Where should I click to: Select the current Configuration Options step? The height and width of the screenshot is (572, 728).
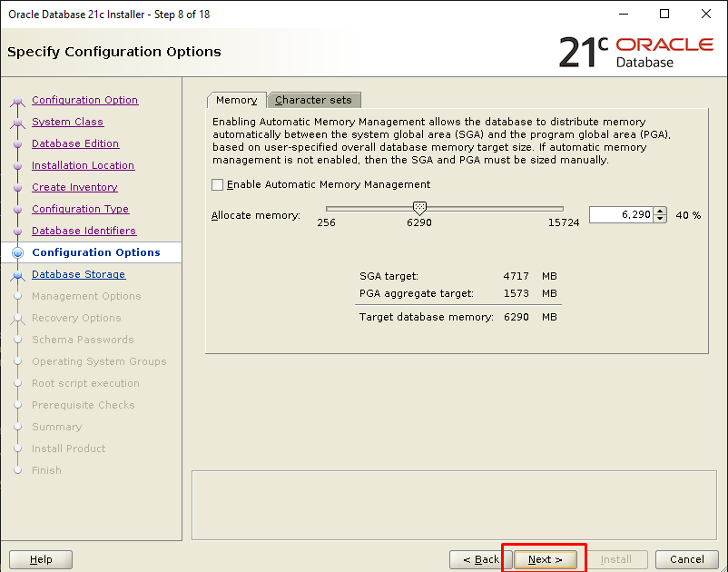(x=96, y=252)
